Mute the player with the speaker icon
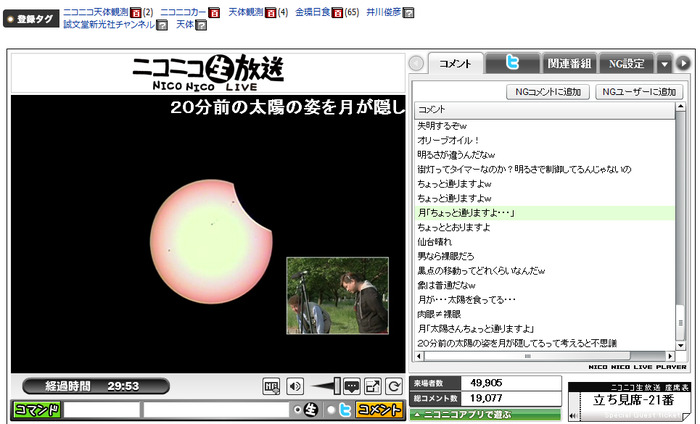This screenshot has width=700, height=424. tap(295, 387)
